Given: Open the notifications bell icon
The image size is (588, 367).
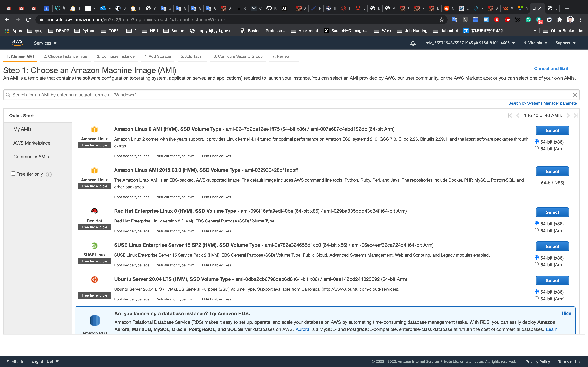Looking at the screenshot, I should point(413,43).
